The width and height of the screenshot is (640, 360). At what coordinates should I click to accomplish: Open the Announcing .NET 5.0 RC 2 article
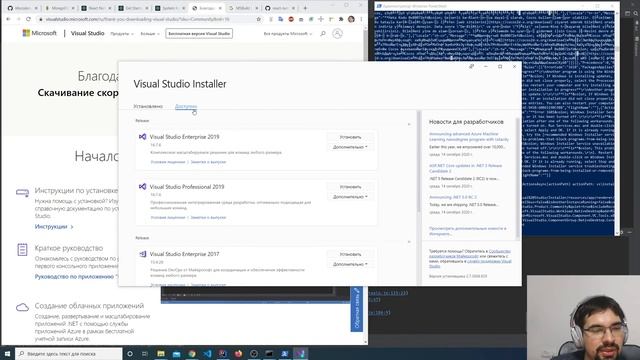click(x=453, y=197)
